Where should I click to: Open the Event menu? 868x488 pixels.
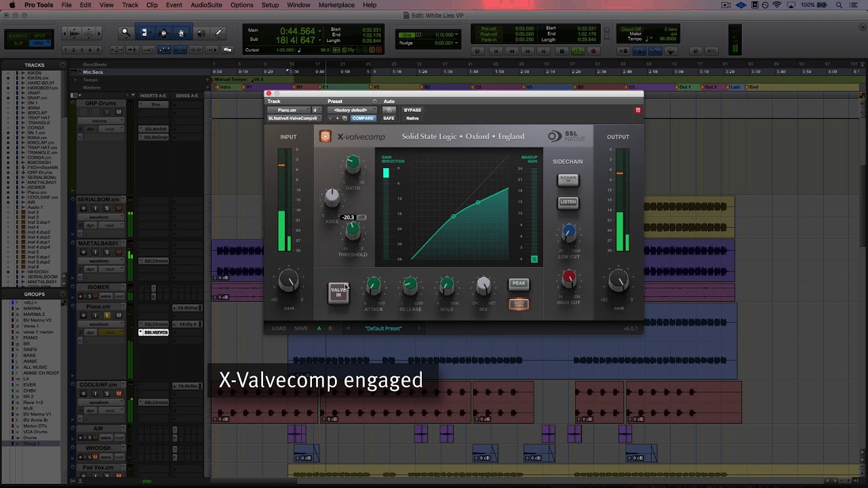174,5
